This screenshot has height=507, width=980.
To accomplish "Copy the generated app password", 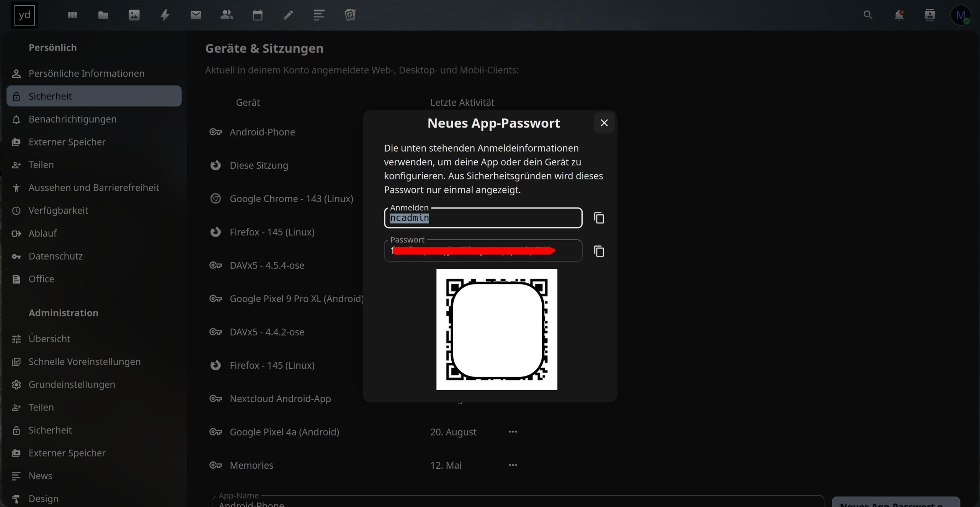I will point(599,251).
